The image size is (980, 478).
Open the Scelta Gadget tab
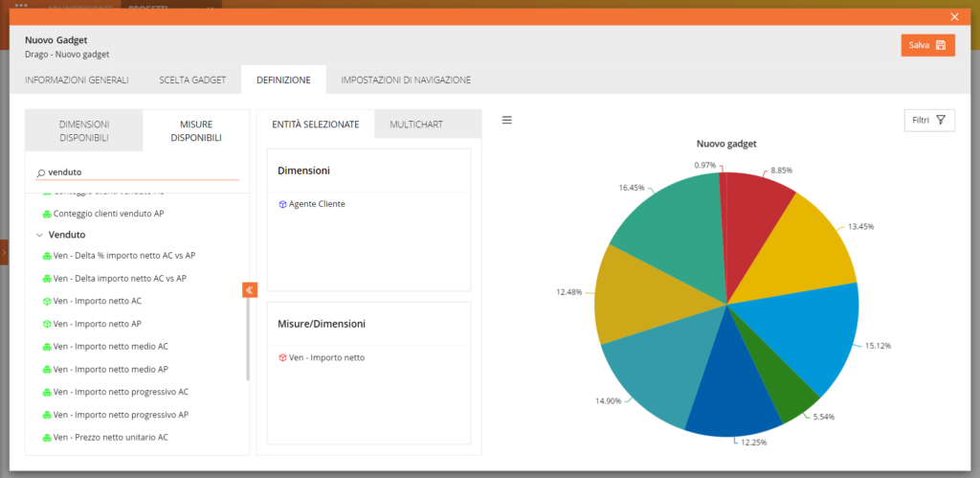click(192, 80)
